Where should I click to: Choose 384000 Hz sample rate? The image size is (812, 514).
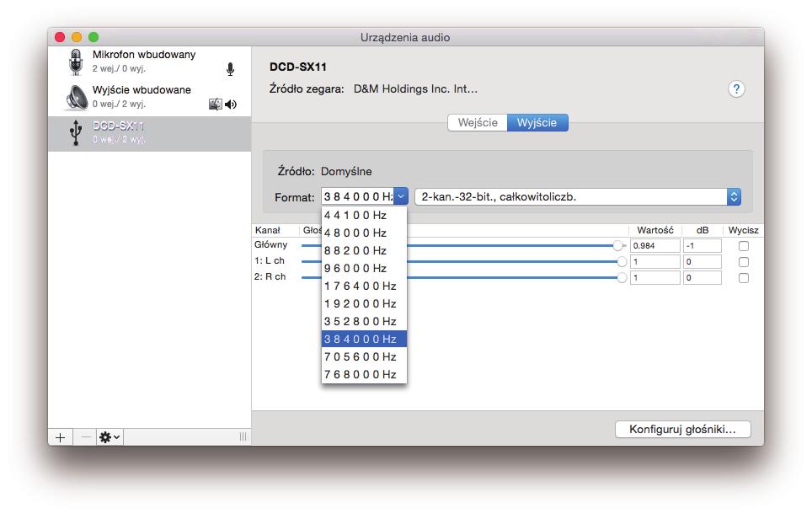tap(364, 339)
